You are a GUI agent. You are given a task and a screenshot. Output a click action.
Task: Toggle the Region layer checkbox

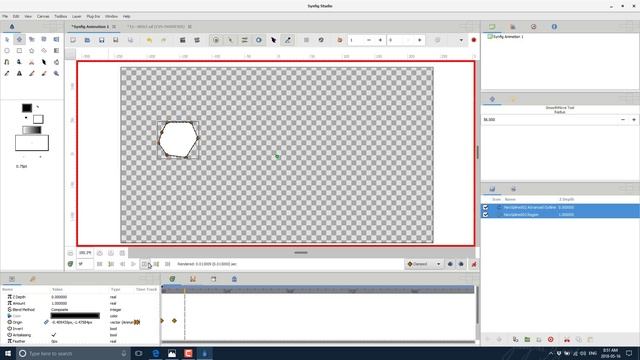[485, 214]
